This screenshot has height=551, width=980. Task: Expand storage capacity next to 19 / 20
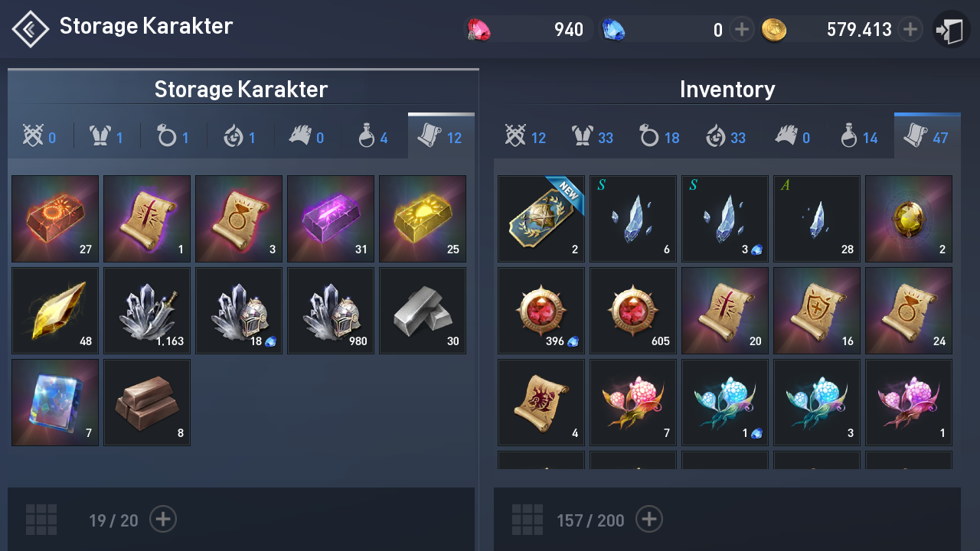coord(163,520)
